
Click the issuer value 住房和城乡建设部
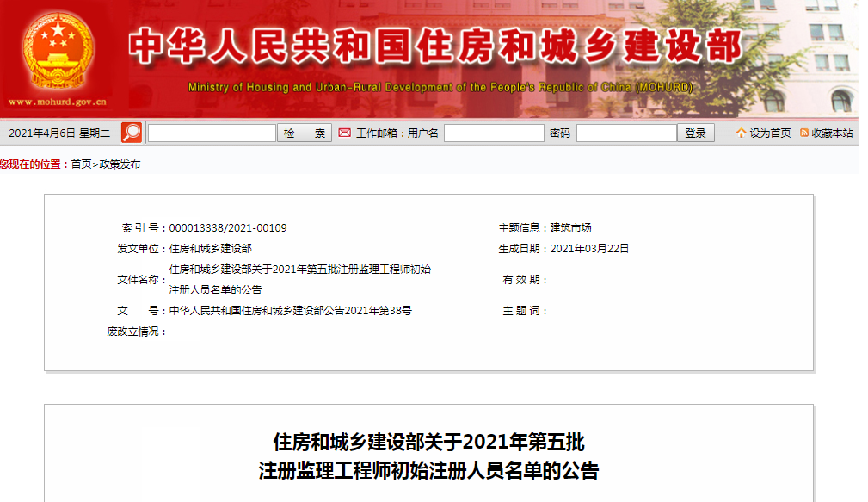[211, 249]
